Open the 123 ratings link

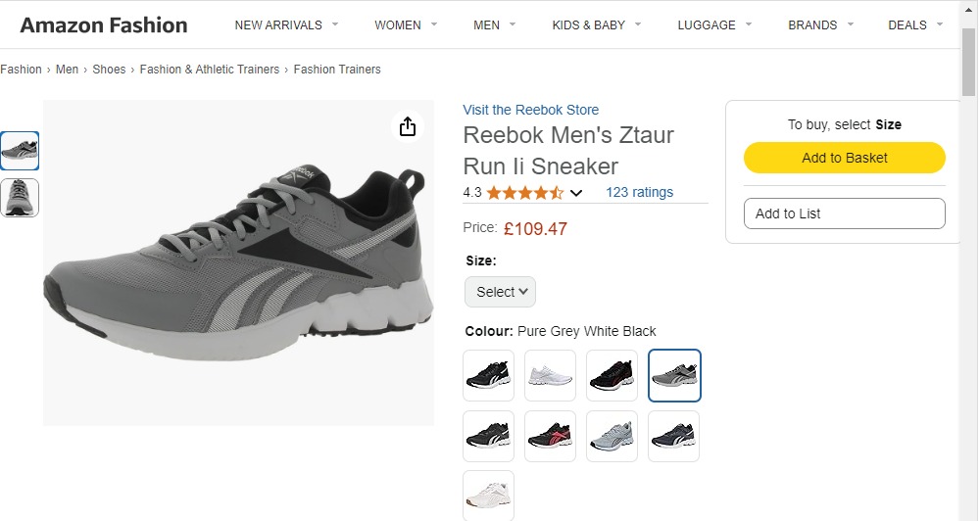coord(639,192)
